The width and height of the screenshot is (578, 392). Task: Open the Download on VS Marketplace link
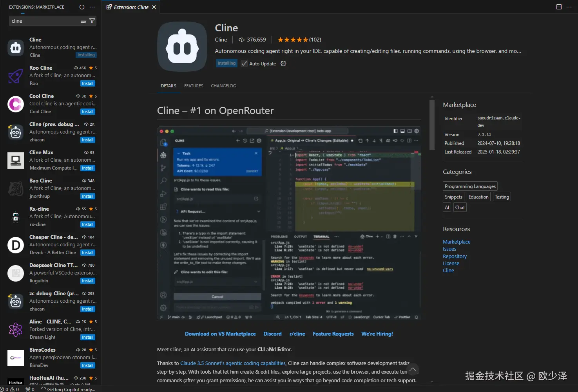pos(220,334)
